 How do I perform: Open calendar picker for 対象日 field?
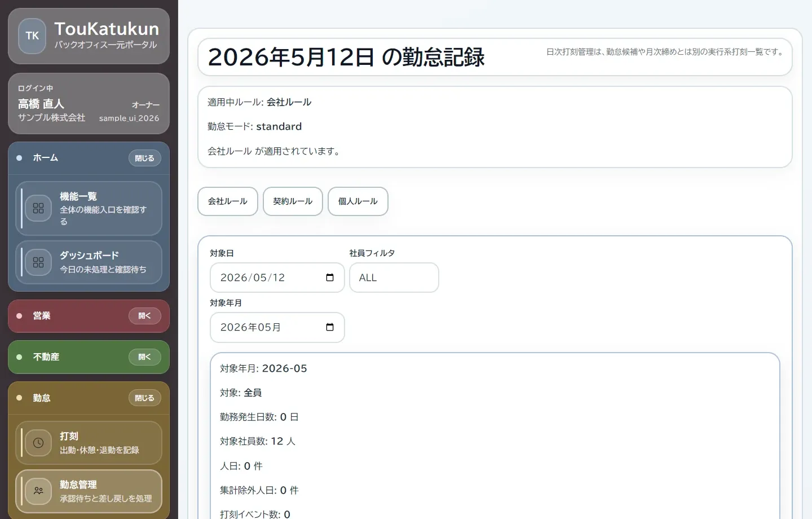click(330, 278)
